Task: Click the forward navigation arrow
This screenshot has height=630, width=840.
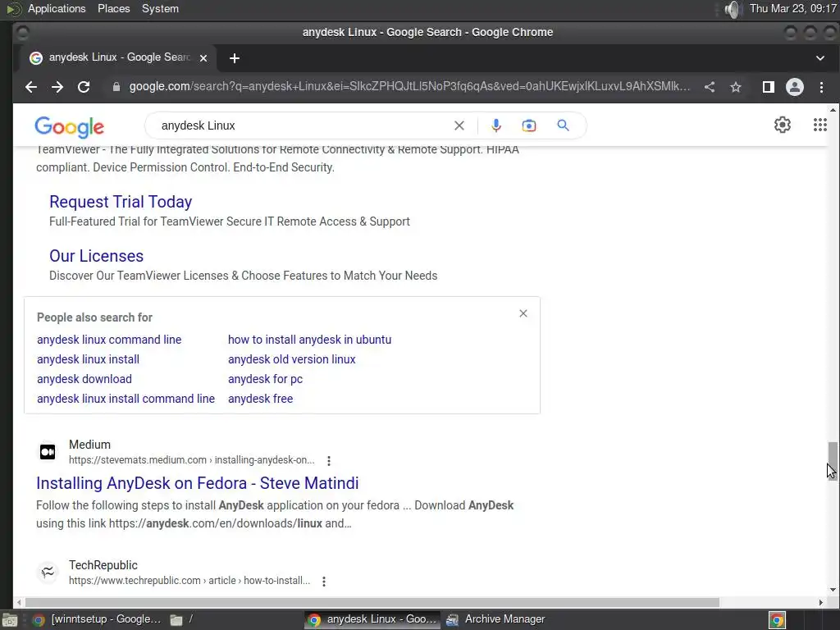Action: point(57,87)
